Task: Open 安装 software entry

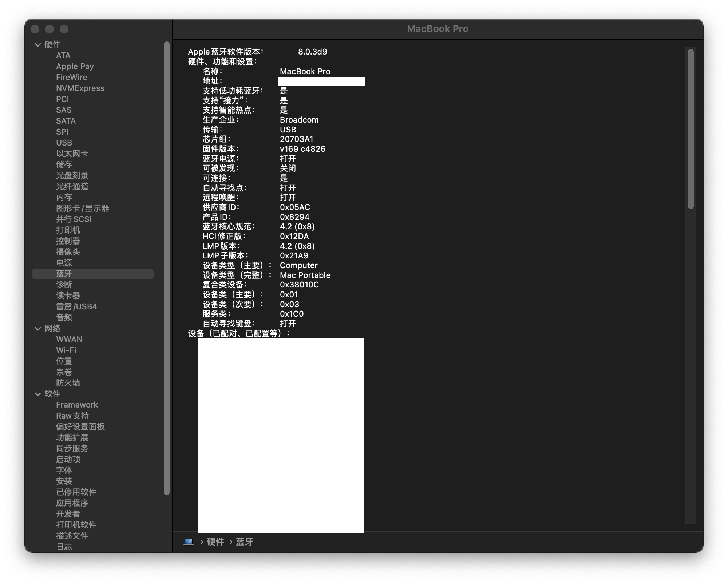Action: [x=64, y=481]
